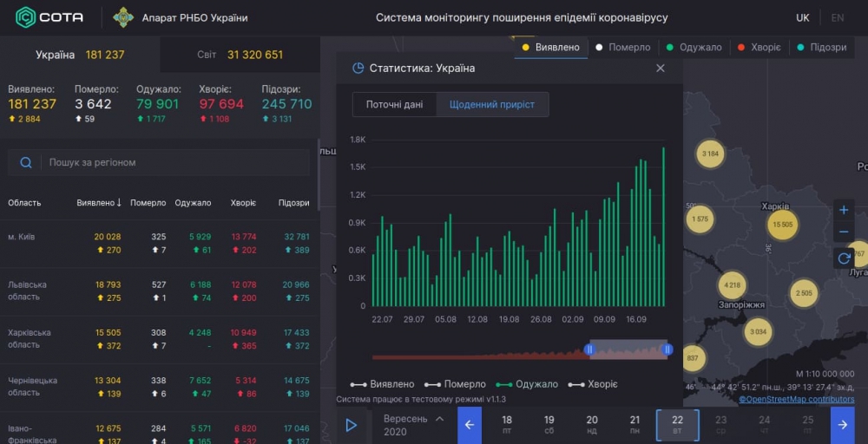Click the map zoom out minus button

[844, 232]
